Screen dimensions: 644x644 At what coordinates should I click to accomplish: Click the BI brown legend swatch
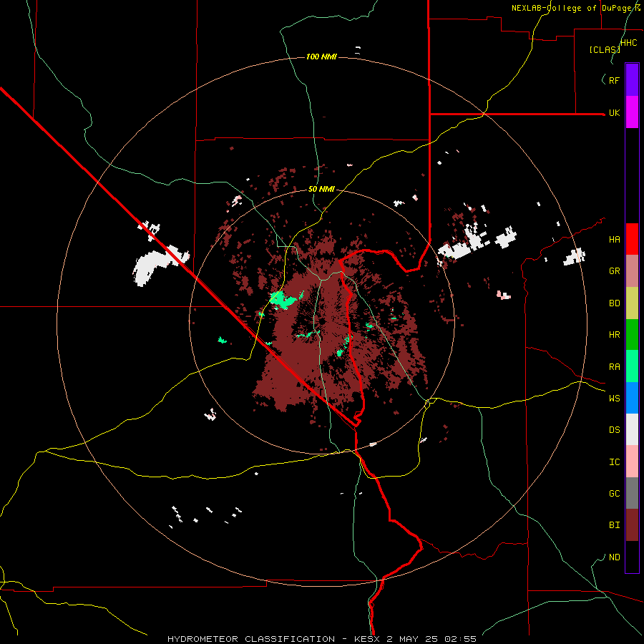pyautogui.click(x=632, y=525)
